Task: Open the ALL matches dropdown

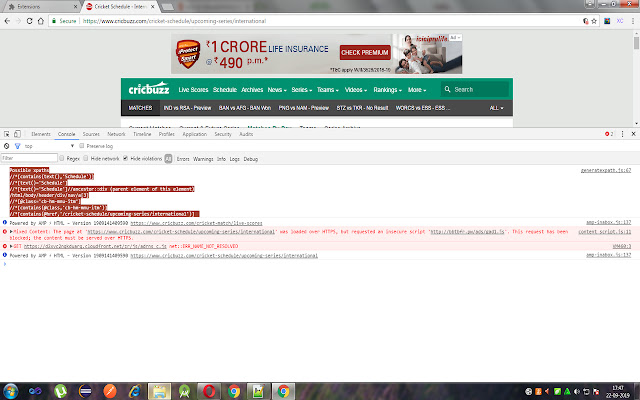Action: pyautogui.click(x=496, y=108)
